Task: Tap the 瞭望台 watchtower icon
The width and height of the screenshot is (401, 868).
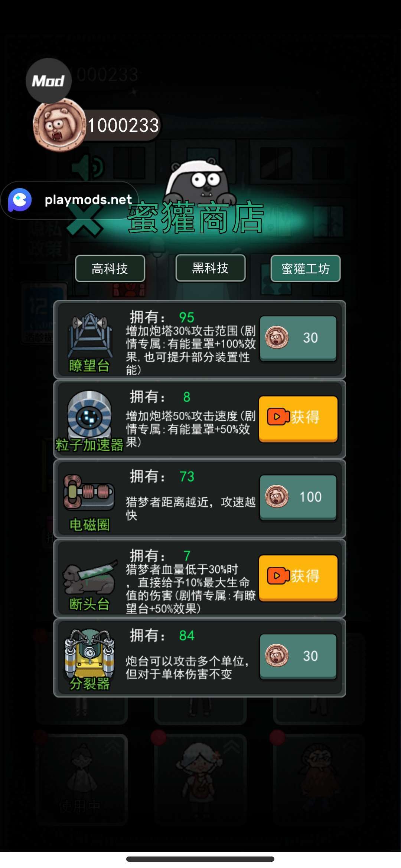Action: click(x=90, y=336)
